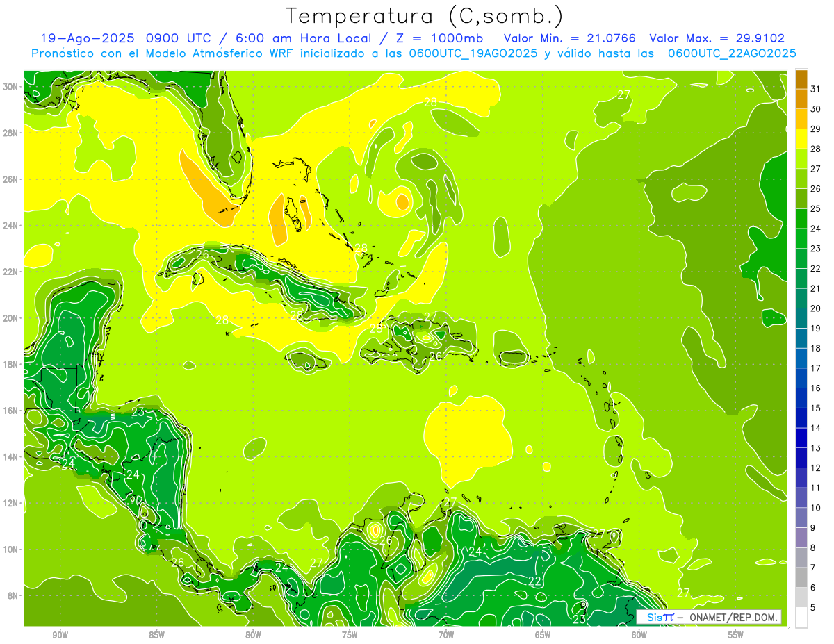The height and width of the screenshot is (644, 834).
Task: Select the "Valor Min. = 21.0766" value
Action: point(569,38)
